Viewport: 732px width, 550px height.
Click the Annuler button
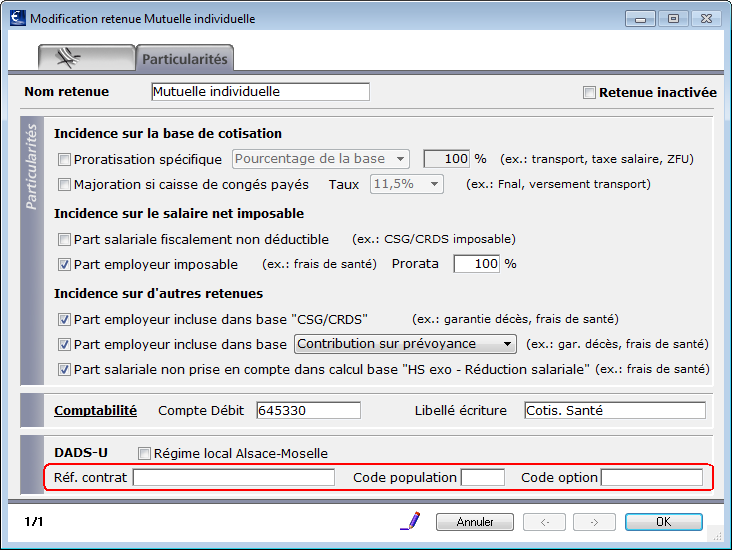pos(475,522)
